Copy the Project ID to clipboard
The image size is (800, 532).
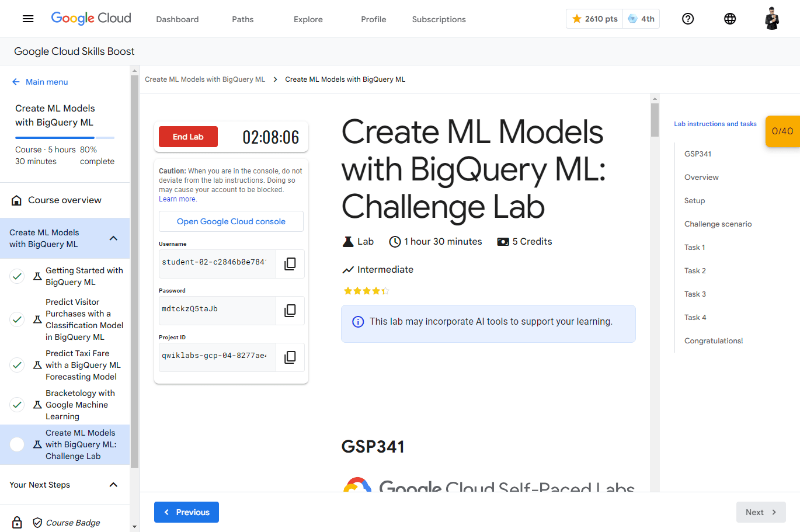click(x=290, y=357)
